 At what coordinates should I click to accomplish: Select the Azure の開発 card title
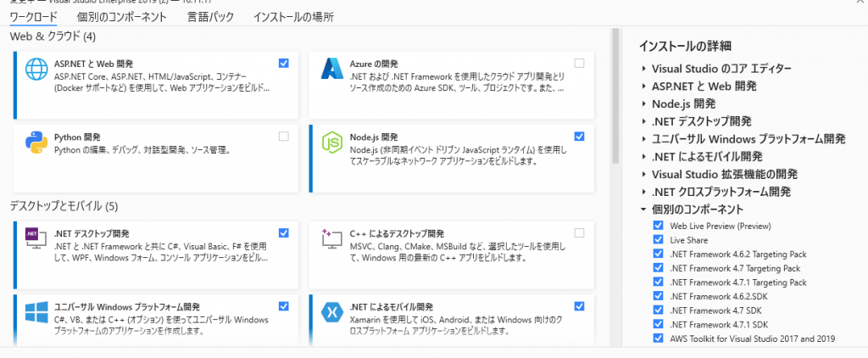coord(374,64)
